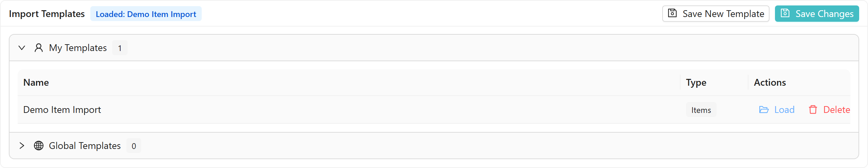Click the red trash can icon
Viewport: 868px width, 168px height.
(813, 110)
